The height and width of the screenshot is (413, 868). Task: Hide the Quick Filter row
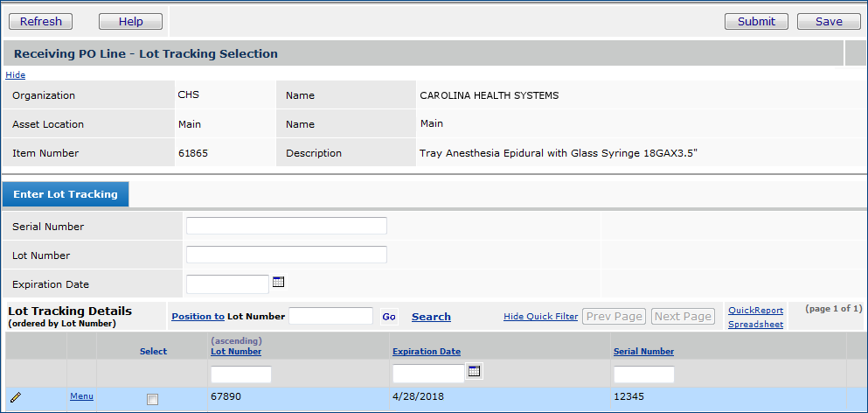(540, 317)
